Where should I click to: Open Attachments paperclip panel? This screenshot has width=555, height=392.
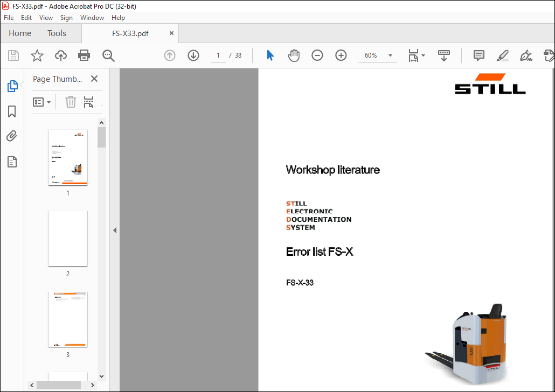12,136
